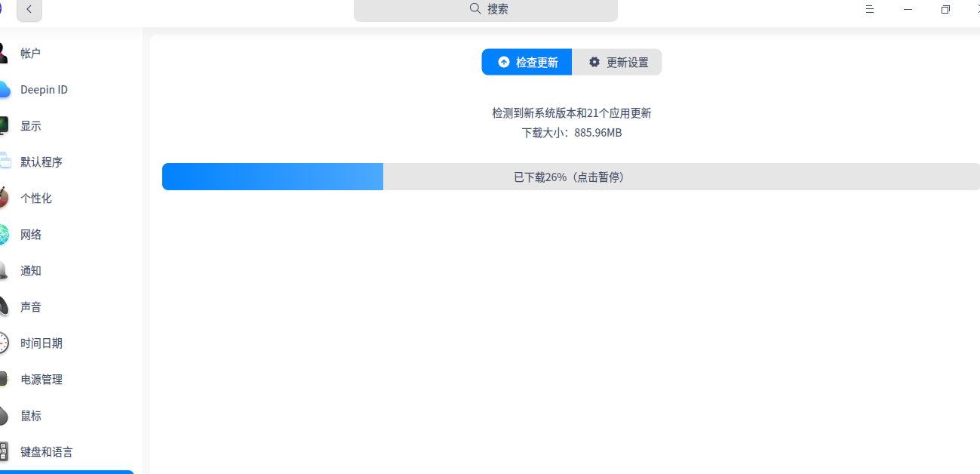Click the gear icon on 更新设置
This screenshot has height=474, width=980.
coord(594,62)
